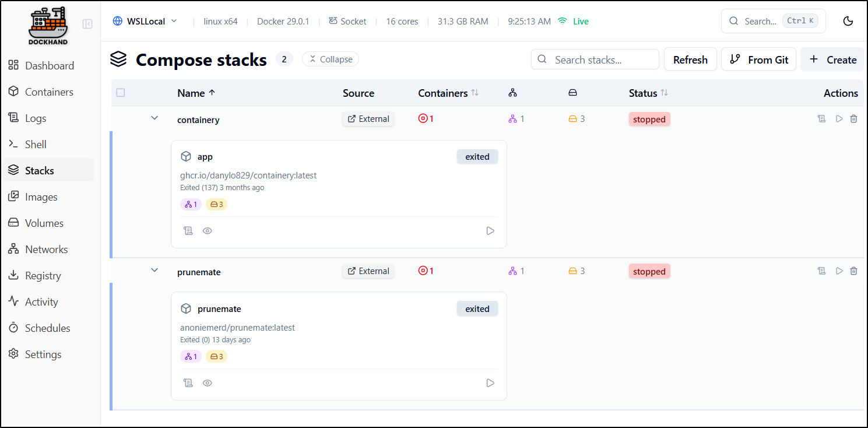Go to Volumes in the sidebar
Viewport: 868px width, 428px height.
pyautogui.click(x=44, y=223)
